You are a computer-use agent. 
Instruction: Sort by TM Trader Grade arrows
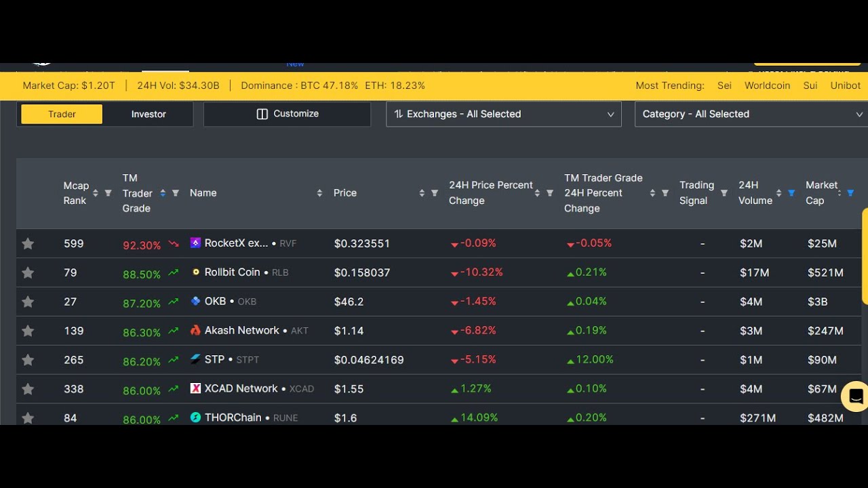(163, 193)
